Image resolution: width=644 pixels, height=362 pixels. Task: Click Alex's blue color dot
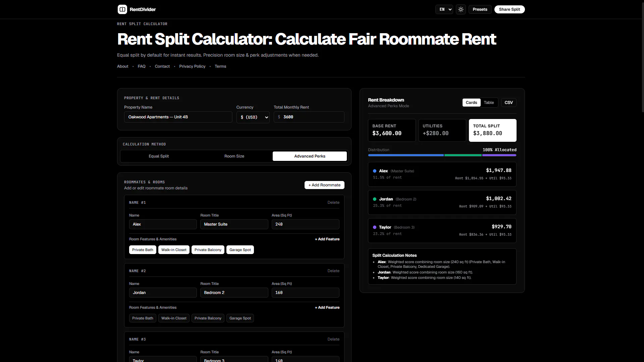(375, 171)
